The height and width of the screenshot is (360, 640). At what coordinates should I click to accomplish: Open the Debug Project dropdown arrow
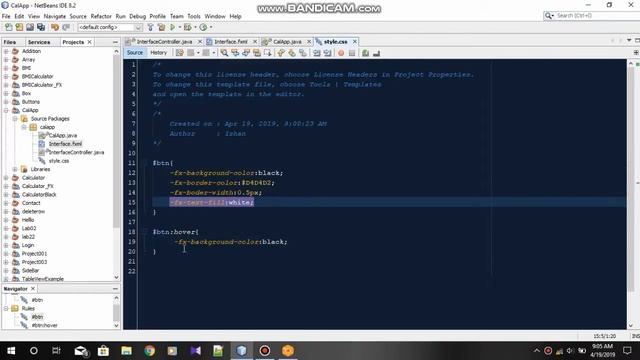tap(195, 27)
